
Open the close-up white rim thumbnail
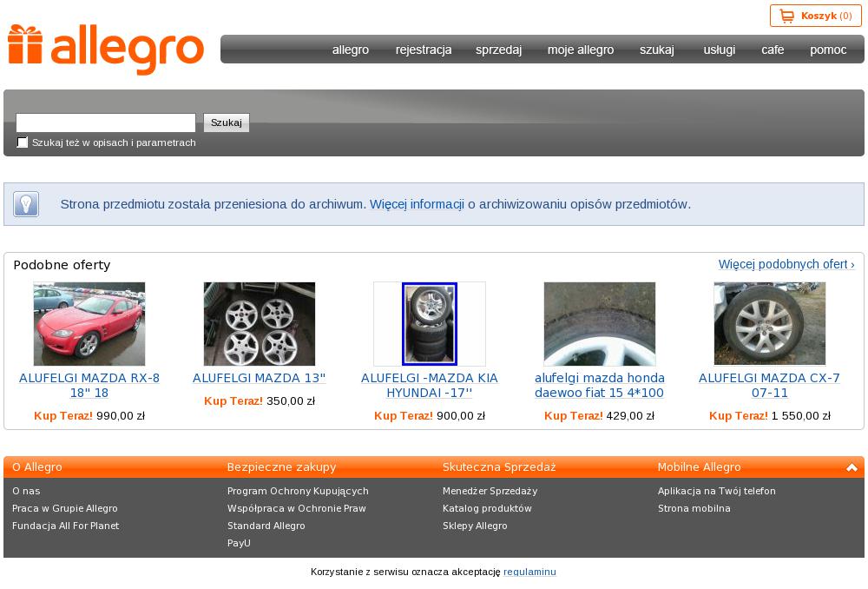tap(600, 323)
